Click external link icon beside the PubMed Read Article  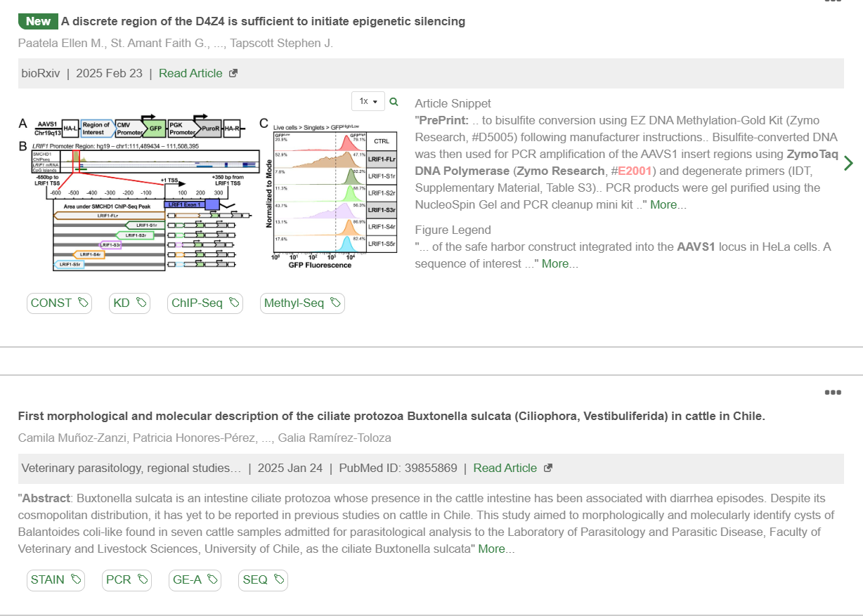click(x=548, y=468)
